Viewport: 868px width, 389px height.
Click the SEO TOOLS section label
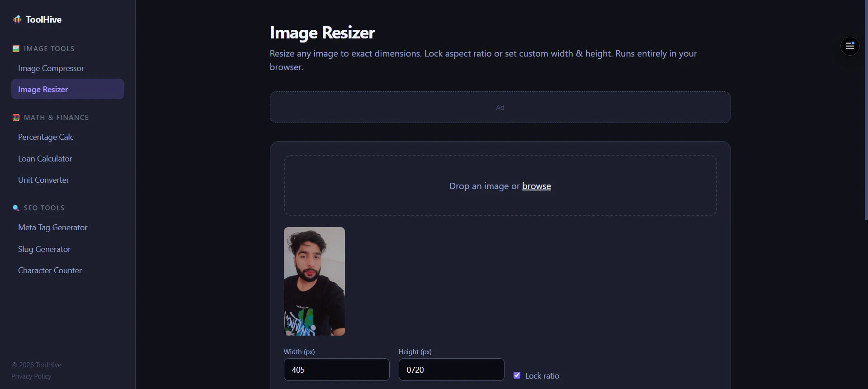(44, 208)
